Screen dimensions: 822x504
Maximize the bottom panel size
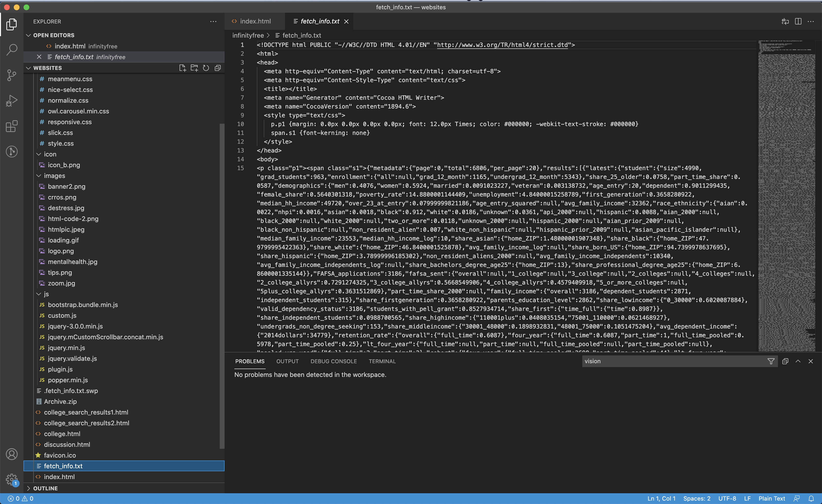(798, 361)
